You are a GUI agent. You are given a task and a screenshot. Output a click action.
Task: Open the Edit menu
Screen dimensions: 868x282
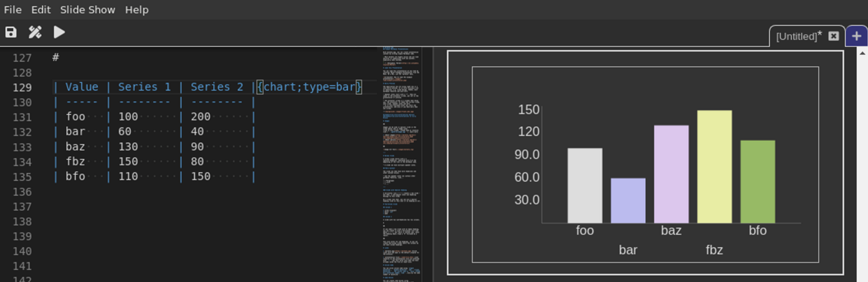(41, 10)
